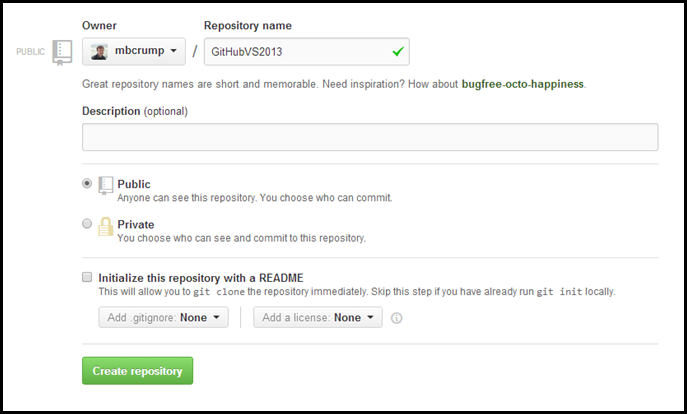Click the 'Description (optional)' label
Screen dimensions: 687x414
pyautogui.click(x=135, y=111)
